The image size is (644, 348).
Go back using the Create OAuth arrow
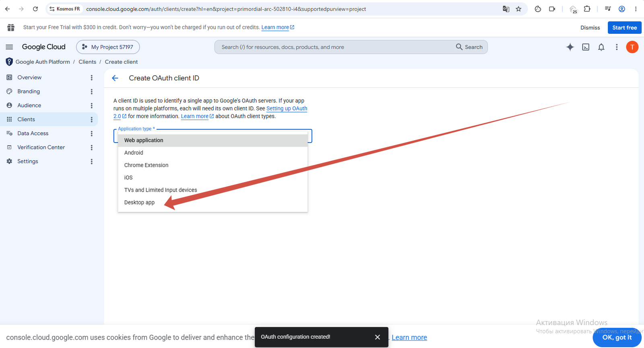pyautogui.click(x=115, y=78)
